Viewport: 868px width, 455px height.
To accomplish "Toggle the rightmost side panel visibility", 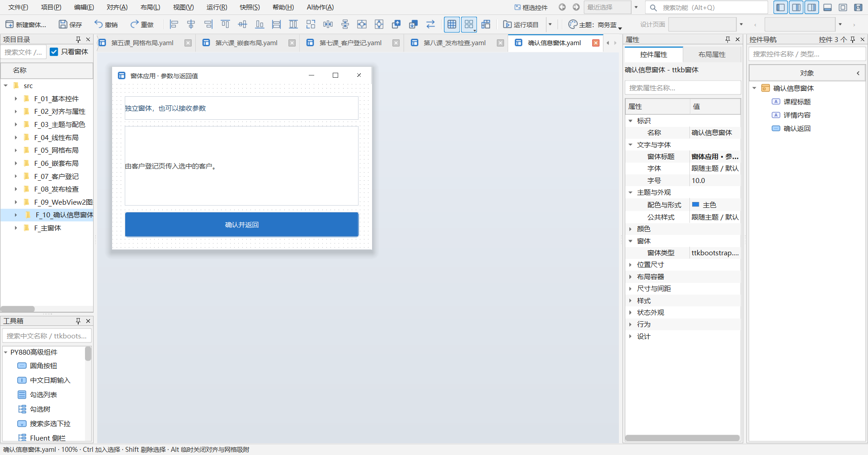I will (x=811, y=7).
